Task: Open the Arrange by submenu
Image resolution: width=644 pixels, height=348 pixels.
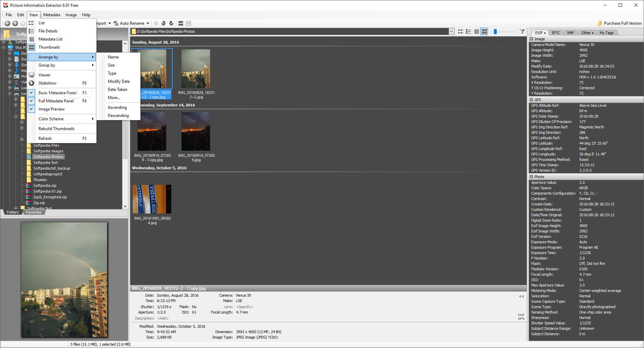Action: pyautogui.click(x=62, y=57)
